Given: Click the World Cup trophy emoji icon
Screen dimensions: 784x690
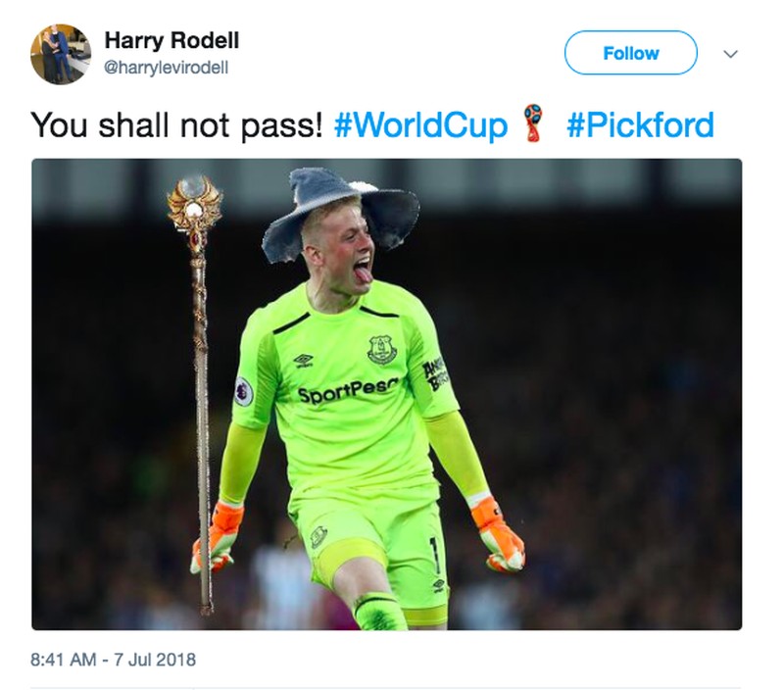Looking at the screenshot, I should click(x=533, y=123).
